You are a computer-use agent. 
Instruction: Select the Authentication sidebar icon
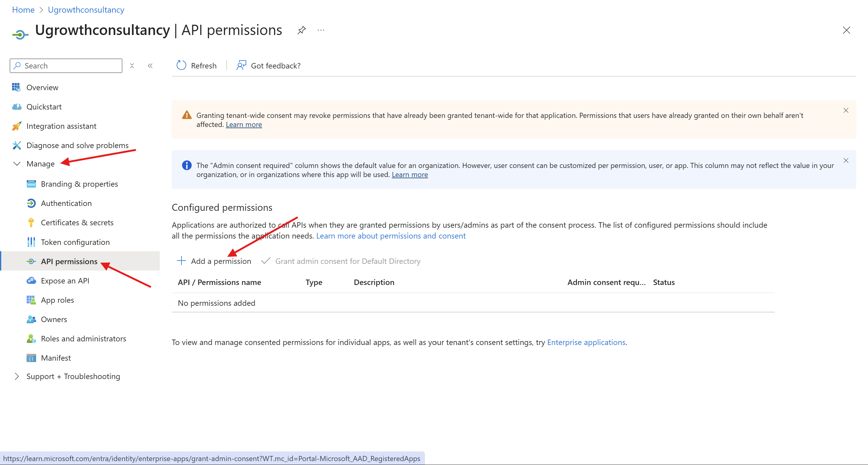tap(31, 203)
